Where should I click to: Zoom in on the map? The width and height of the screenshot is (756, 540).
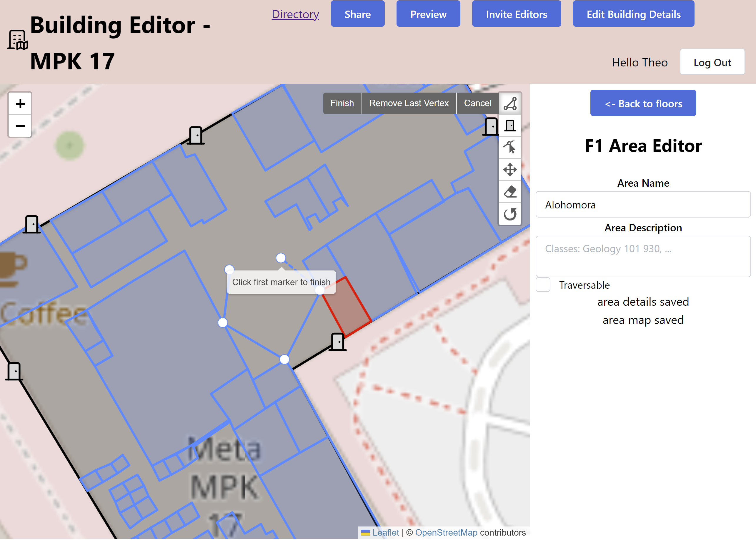pyautogui.click(x=20, y=104)
